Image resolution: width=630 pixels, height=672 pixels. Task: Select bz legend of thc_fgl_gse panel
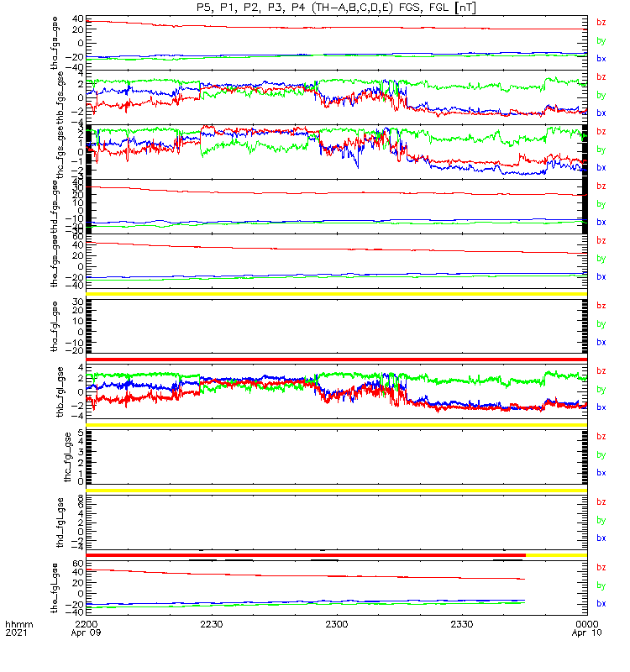click(x=601, y=436)
